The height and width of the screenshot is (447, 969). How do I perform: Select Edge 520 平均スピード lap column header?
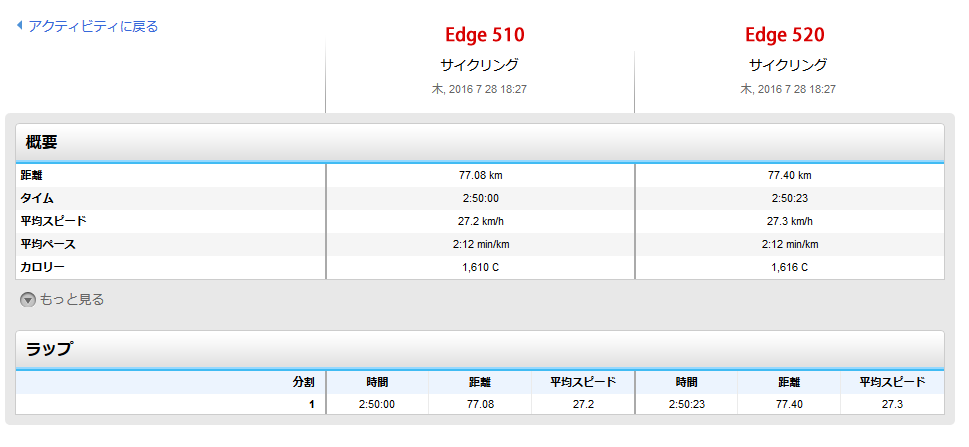point(892,382)
